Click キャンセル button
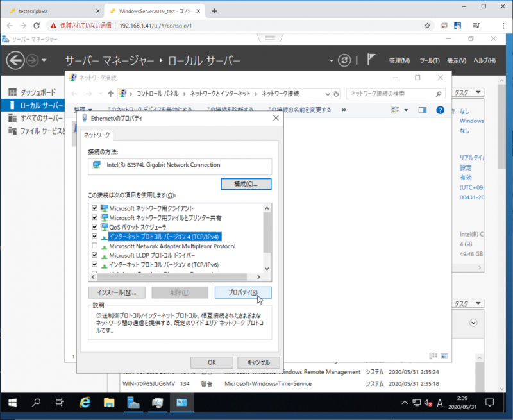This screenshot has height=420, width=513. click(x=258, y=362)
